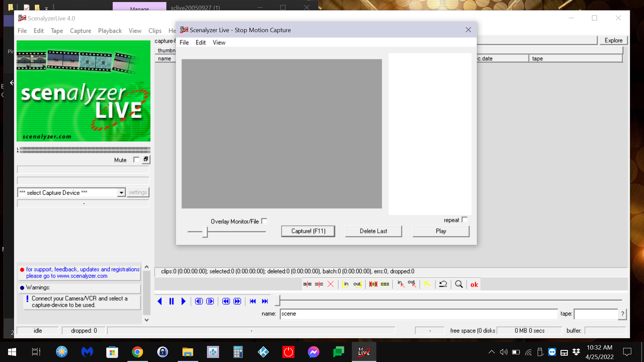Click the yellow filmstrip icon without red crosses

385,284
